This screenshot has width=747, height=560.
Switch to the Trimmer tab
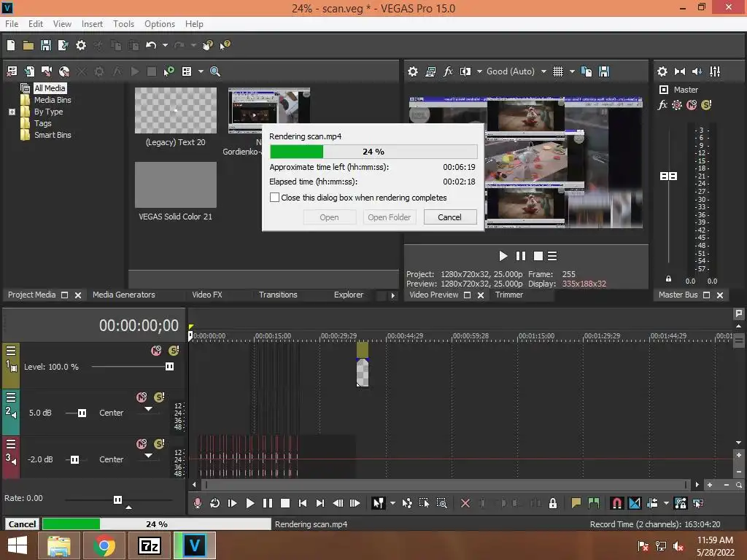[x=508, y=295]
